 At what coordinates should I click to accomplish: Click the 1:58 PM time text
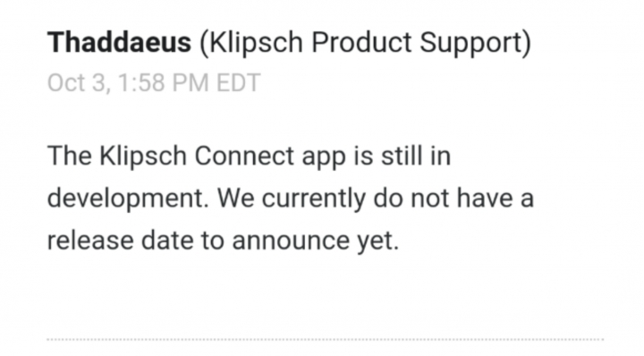[163, 82]
